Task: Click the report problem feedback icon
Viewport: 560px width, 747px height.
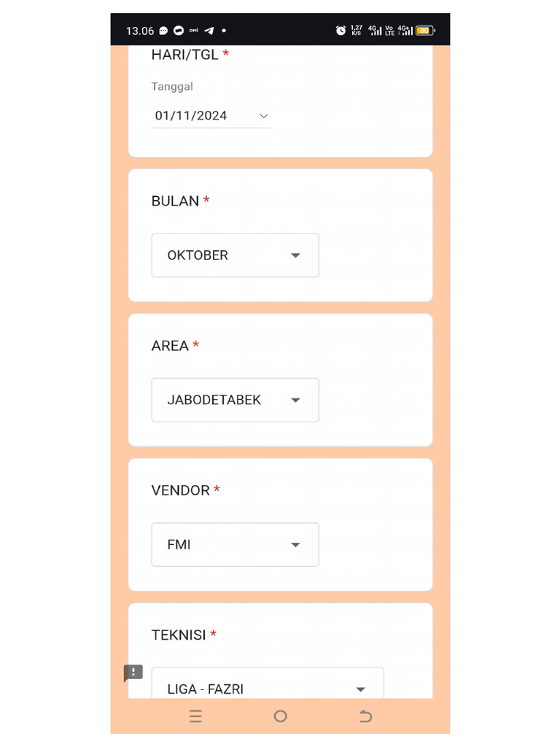Action: click(x=133, y=673)
